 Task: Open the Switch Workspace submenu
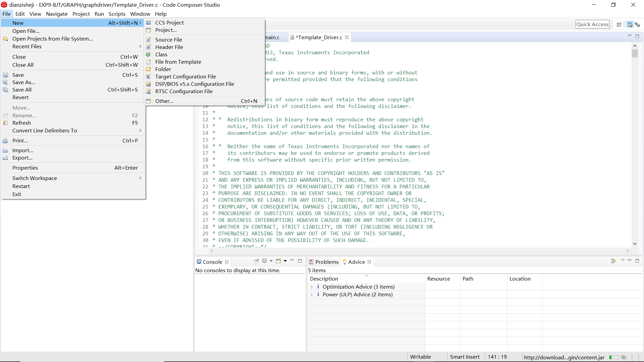[x=35, y=178]
